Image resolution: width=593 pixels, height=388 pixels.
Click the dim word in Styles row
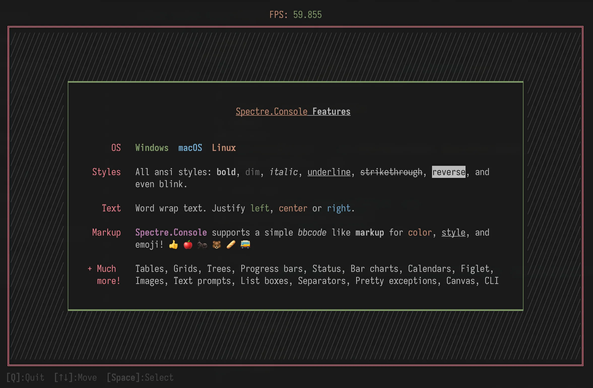click(252, 172)
